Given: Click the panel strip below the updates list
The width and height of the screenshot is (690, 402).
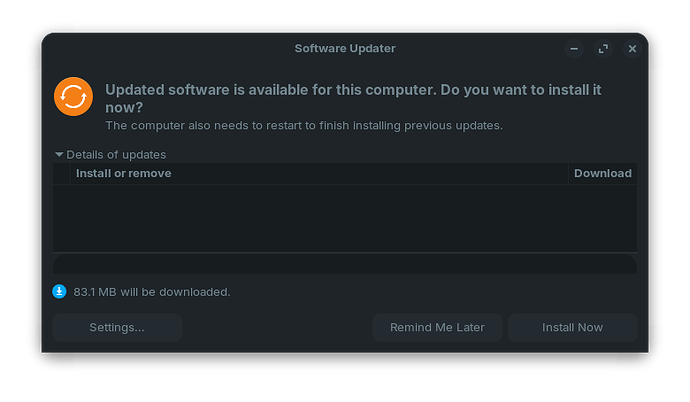Looking at the screenshot, I should [x=345, y=264].
